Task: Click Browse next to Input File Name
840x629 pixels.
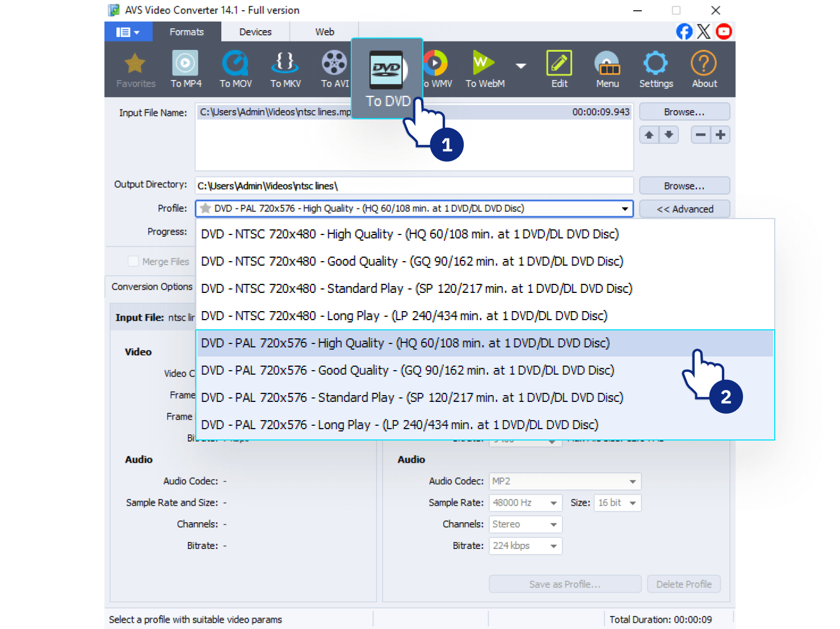Action: (x=684, y=112)
